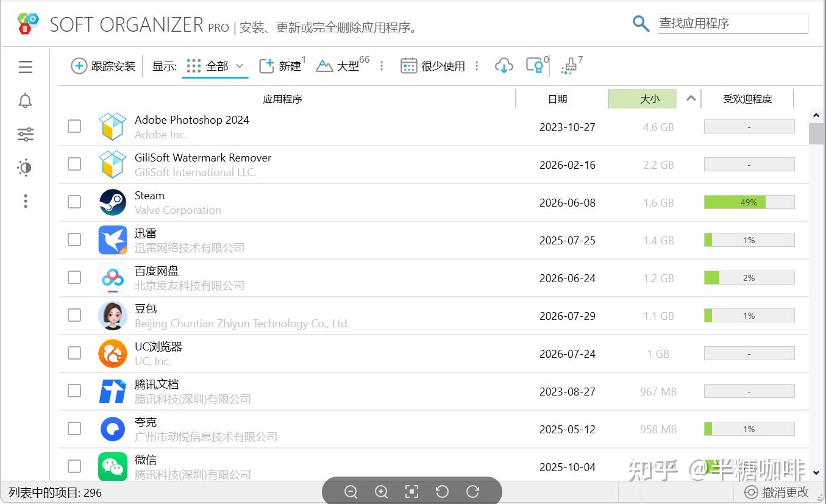This screenshot has width=826, height=504.
Task: Click the 列表中的项目: 296 status text
Action: pyautogui.click(x=55, y=492)
